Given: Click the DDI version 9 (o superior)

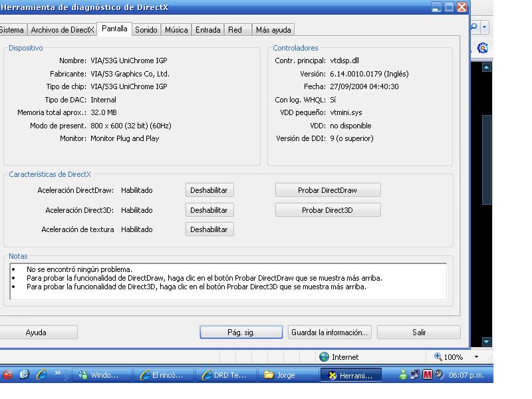Looking at the screenshot, I should pos(352,138).
